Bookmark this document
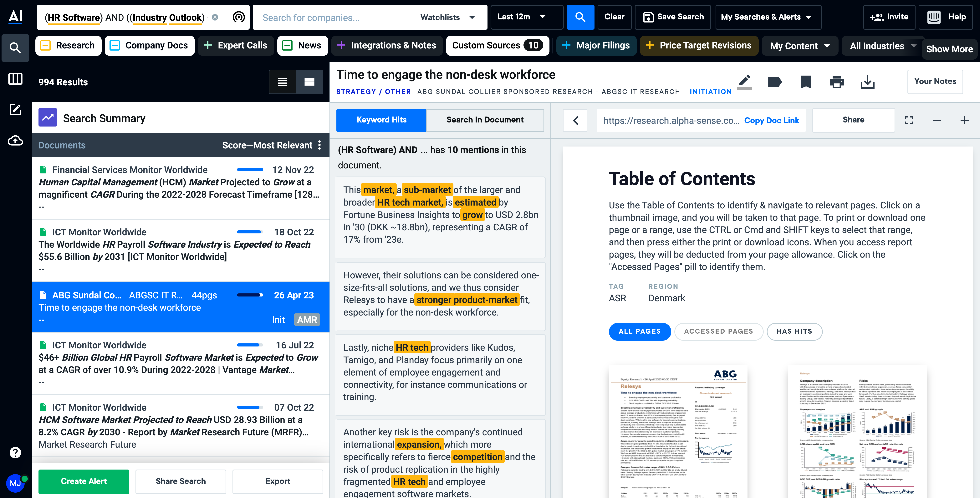This screenshot has width=980, height=498. (x=806, y=82)
